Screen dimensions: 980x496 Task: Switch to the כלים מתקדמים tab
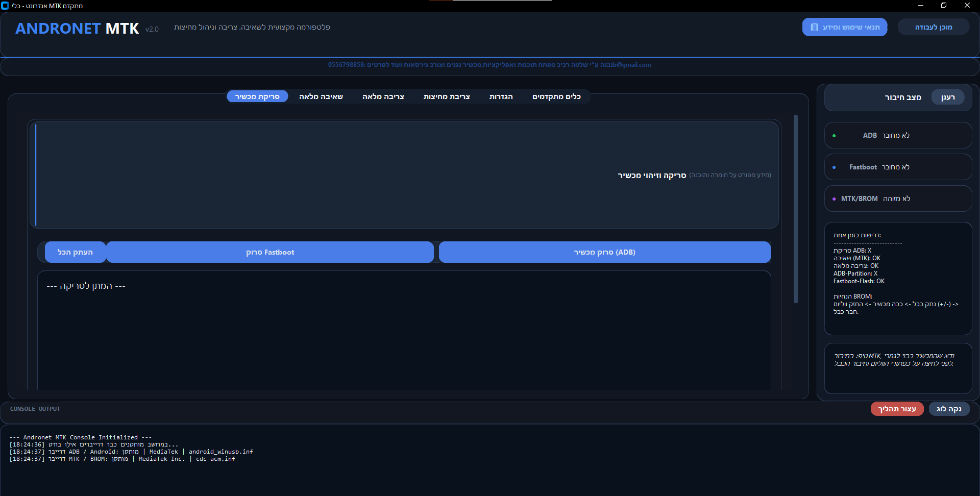556,96
